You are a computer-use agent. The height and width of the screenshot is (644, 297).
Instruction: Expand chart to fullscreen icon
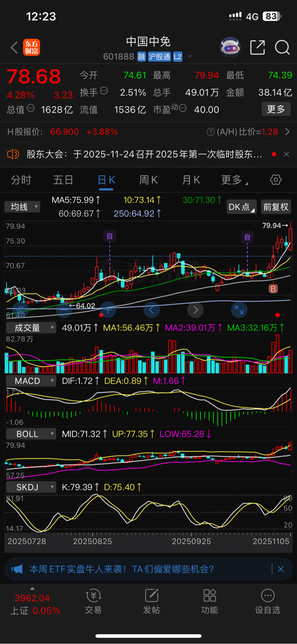[239, 310]
